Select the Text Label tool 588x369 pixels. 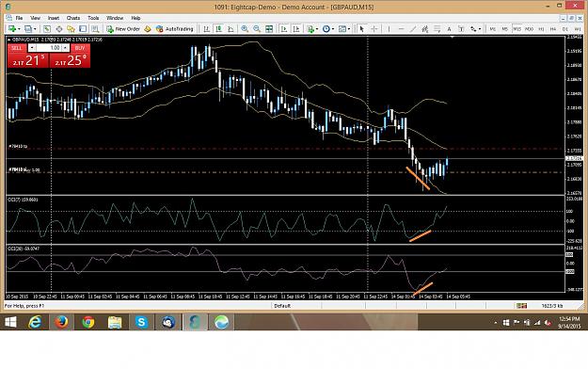tap(461, 29)
